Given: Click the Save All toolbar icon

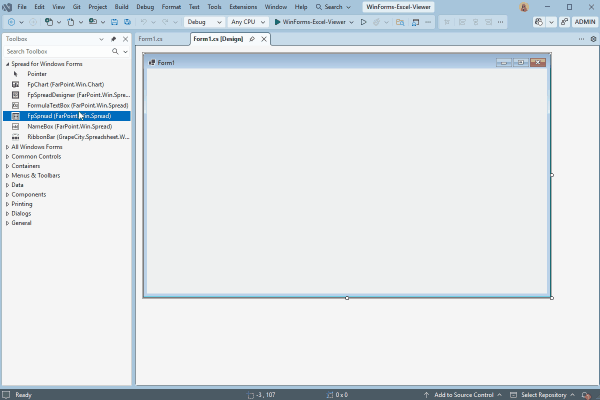Looking at the screenshot, I should point(127,22).
